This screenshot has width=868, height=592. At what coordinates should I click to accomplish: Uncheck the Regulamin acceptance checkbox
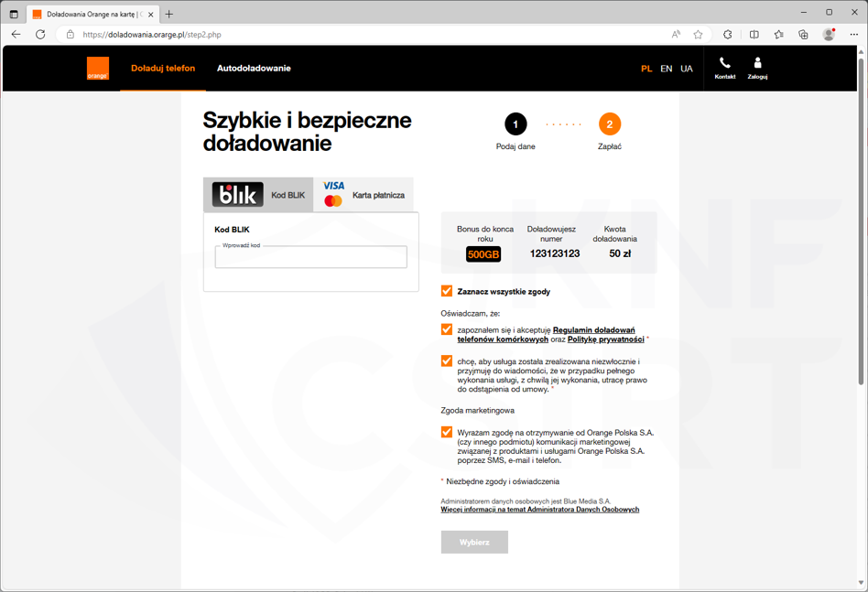(x=447, y=329)
